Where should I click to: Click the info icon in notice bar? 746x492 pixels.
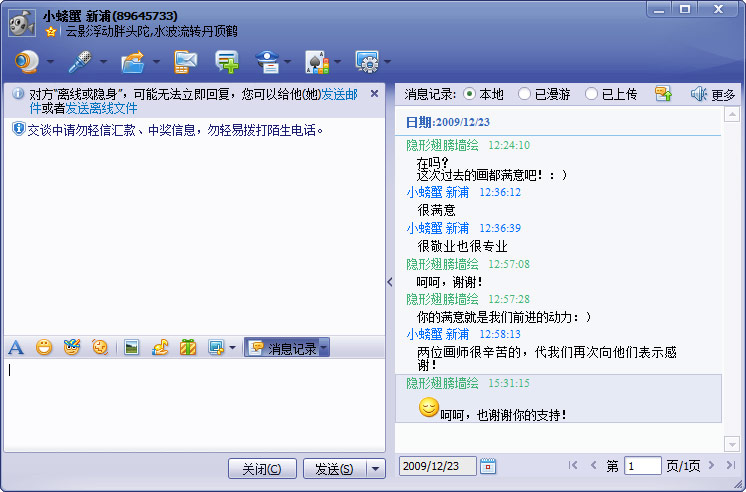[18, 93]
